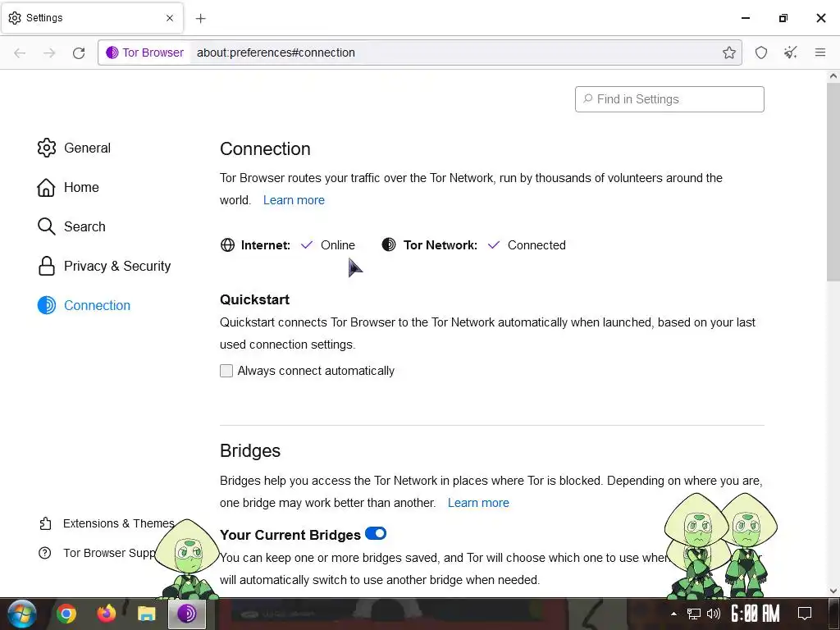Click Learn more under Connection description
The width and height of the screenshot is (840, 630).
click(x=294, y=200)
